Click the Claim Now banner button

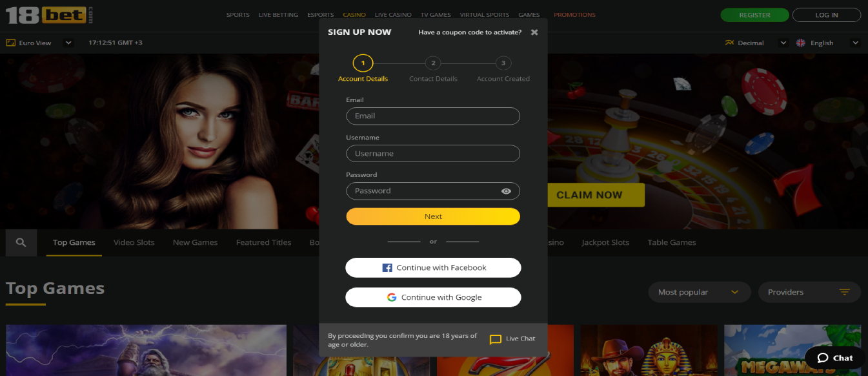(596, 194)
